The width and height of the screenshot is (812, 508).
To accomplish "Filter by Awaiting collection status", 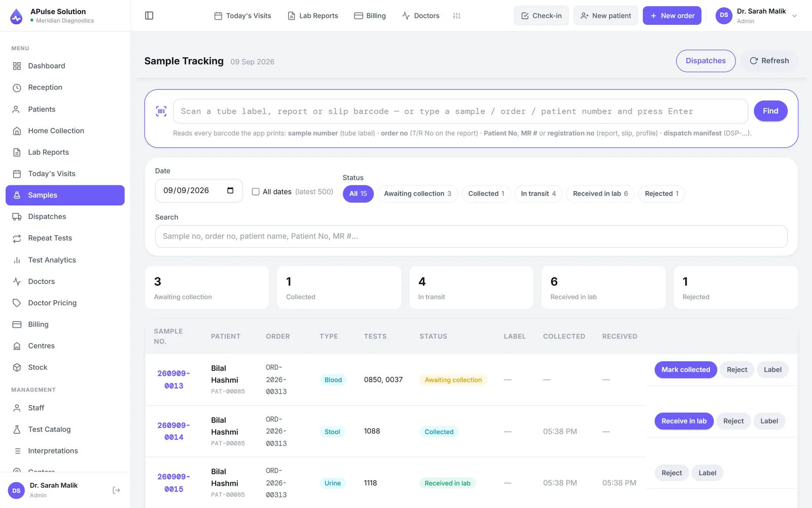I will tap(418, 194).
